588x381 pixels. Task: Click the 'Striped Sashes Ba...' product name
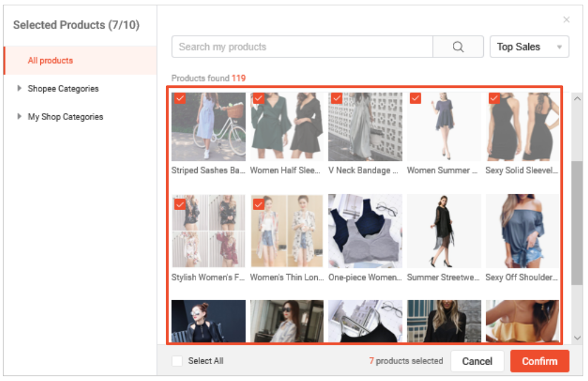[208, 170]
